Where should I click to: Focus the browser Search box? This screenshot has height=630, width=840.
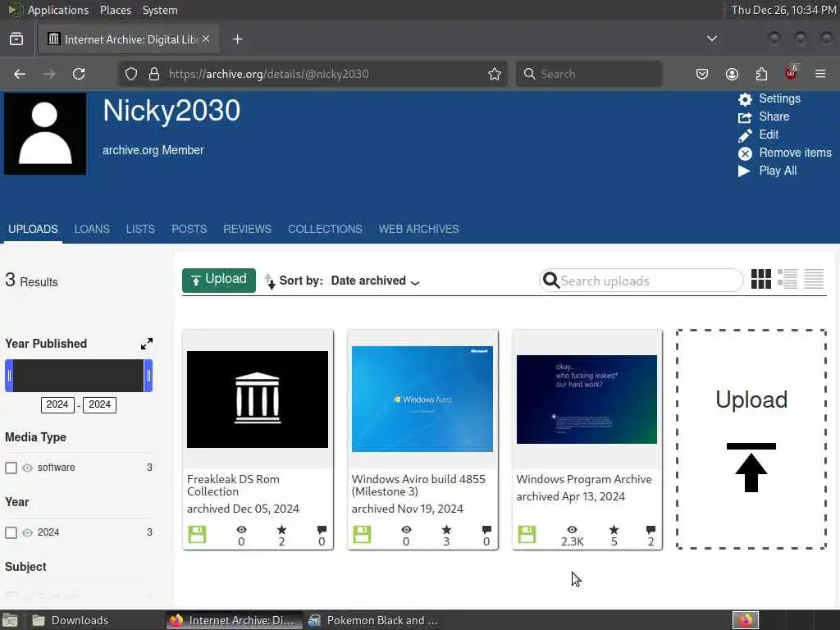coord(589,74)
